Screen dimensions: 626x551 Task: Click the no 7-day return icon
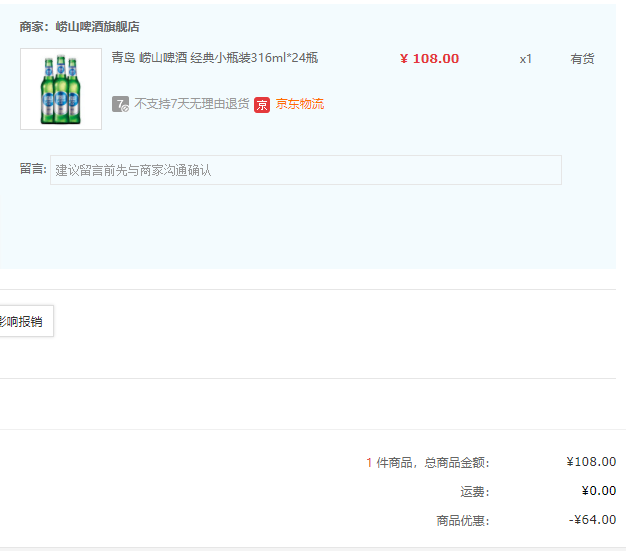[120, 104]
